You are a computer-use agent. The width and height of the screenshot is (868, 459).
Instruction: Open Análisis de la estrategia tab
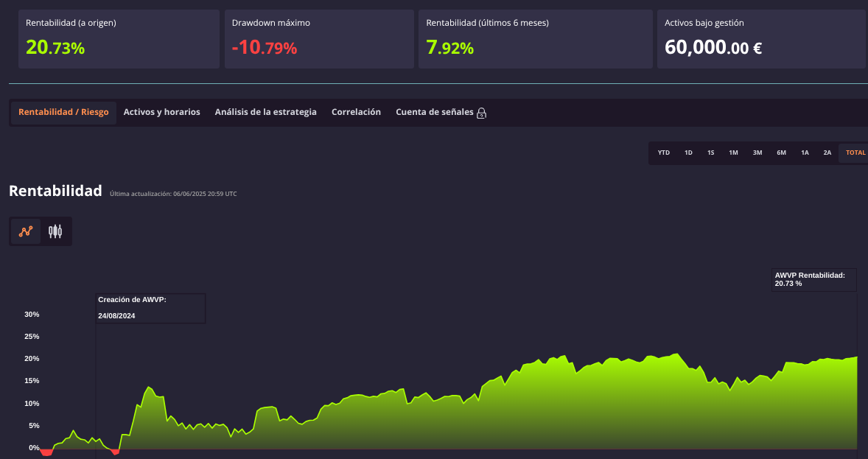click(266, 113)
